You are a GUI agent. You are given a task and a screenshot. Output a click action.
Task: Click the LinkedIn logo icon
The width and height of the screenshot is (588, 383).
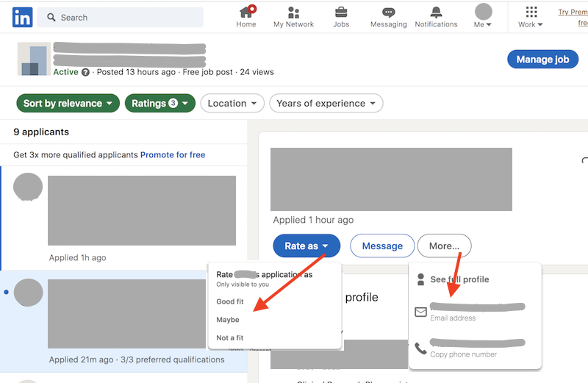(x=22, y=18)
